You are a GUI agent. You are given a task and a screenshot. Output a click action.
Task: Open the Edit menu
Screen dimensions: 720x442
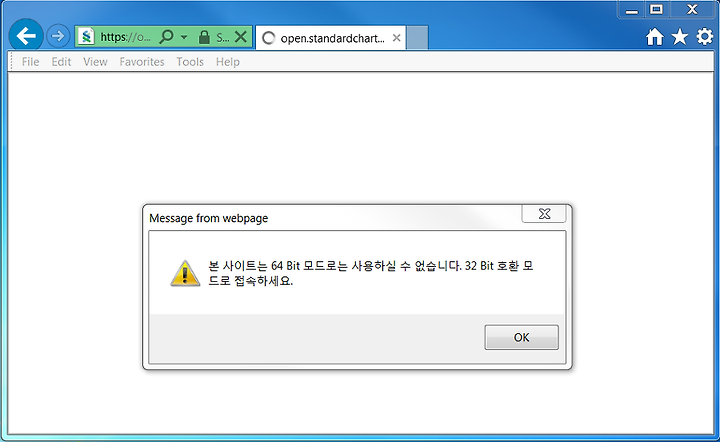(61, 62)
